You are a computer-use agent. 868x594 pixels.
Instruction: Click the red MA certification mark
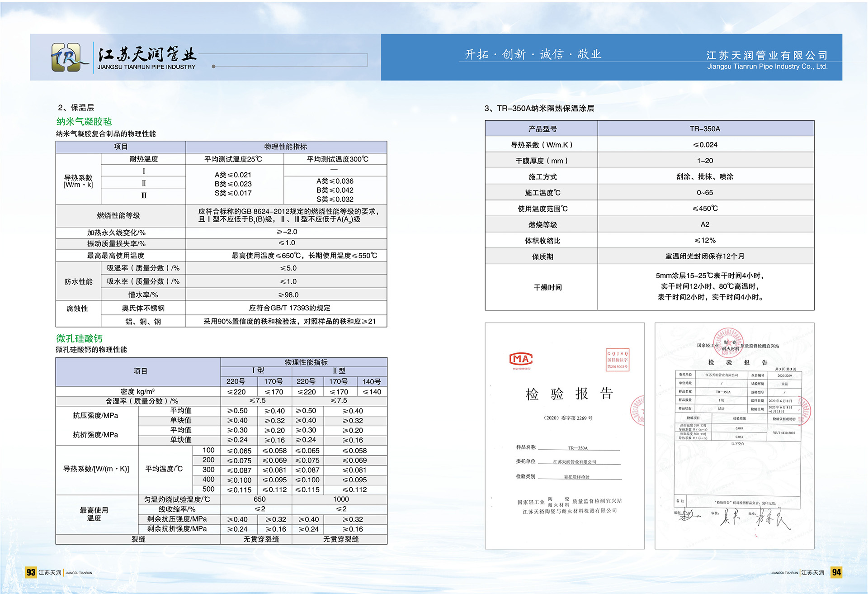(521, 359)
